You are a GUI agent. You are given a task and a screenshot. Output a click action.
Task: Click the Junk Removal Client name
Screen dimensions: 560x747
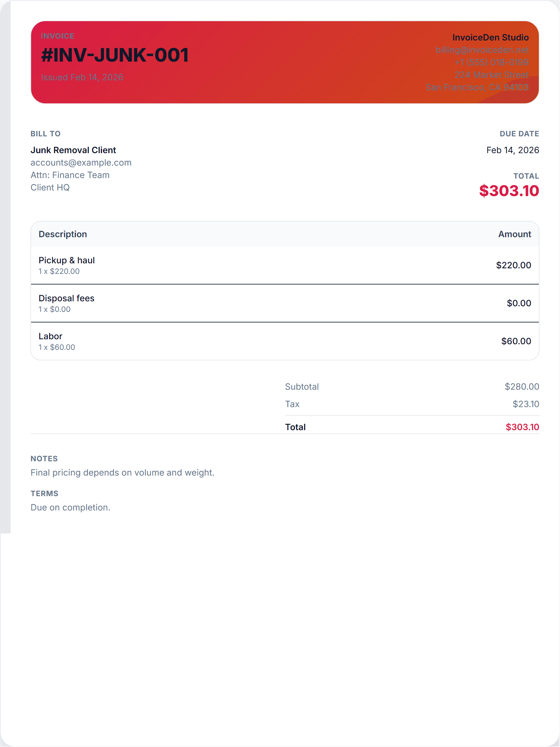[x=73, y=150]
